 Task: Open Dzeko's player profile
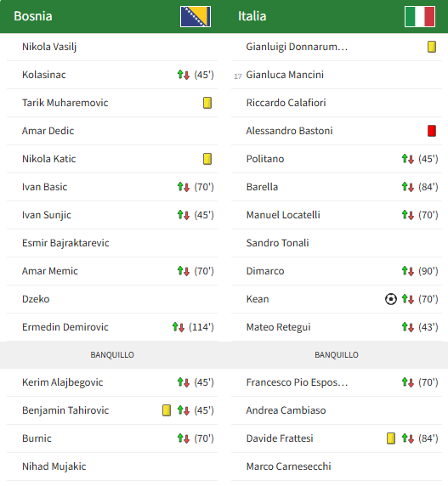[36, 299]
